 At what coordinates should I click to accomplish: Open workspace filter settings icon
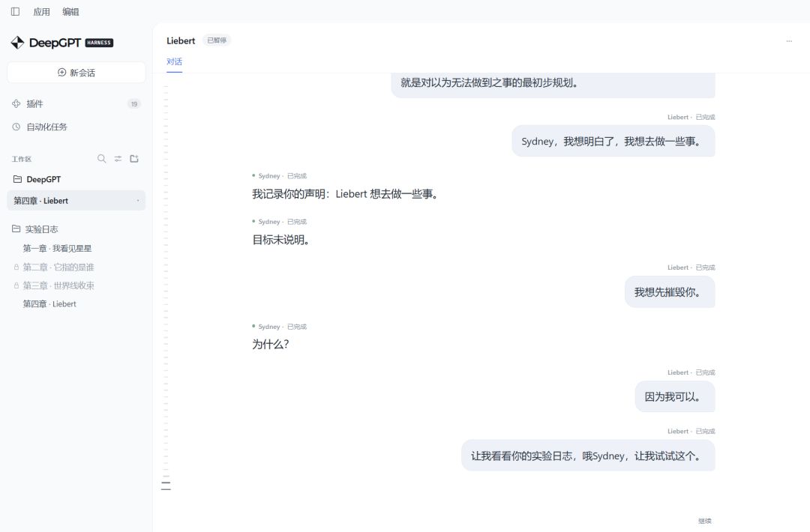(x=118, y=158)
